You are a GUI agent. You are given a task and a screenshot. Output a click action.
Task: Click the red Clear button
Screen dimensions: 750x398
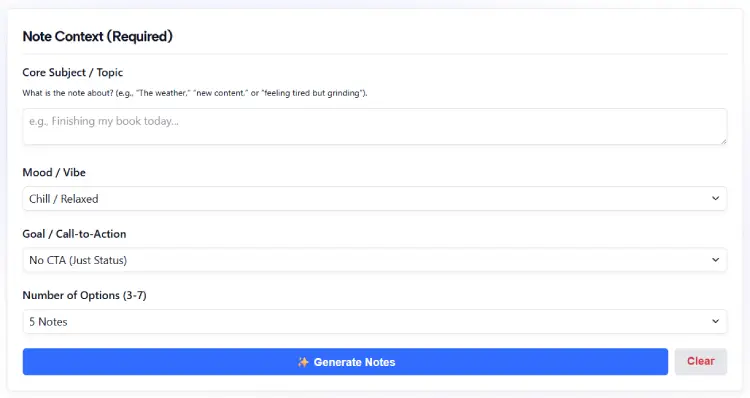point(701,362)
